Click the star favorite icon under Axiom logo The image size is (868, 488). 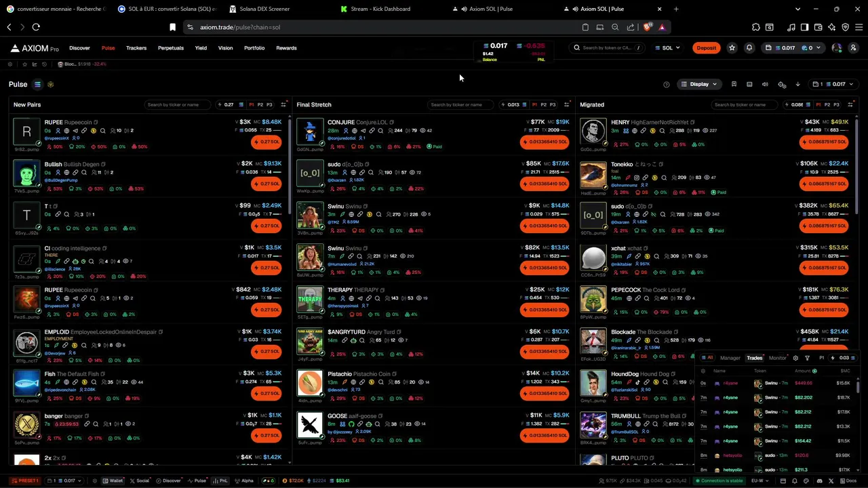tap(24, 64)
